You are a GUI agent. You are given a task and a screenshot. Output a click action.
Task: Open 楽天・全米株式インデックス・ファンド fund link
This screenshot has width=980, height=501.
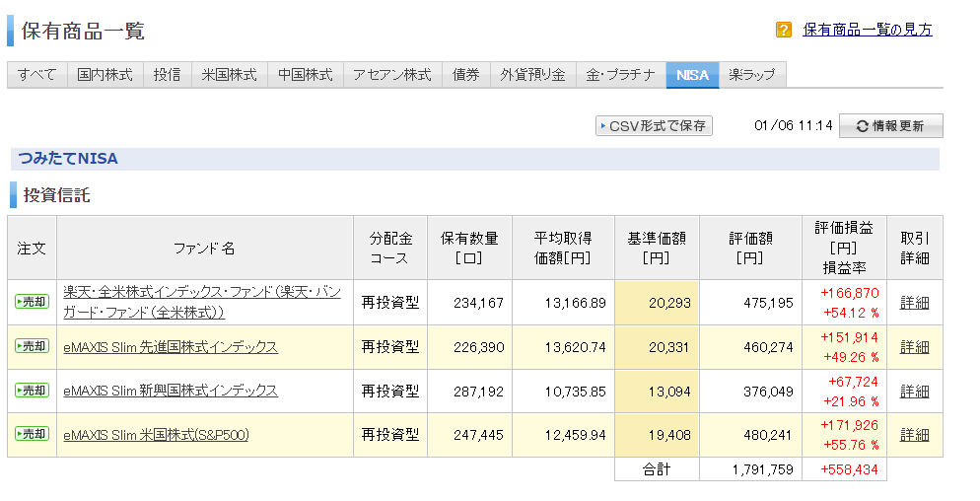coord(202,302)
